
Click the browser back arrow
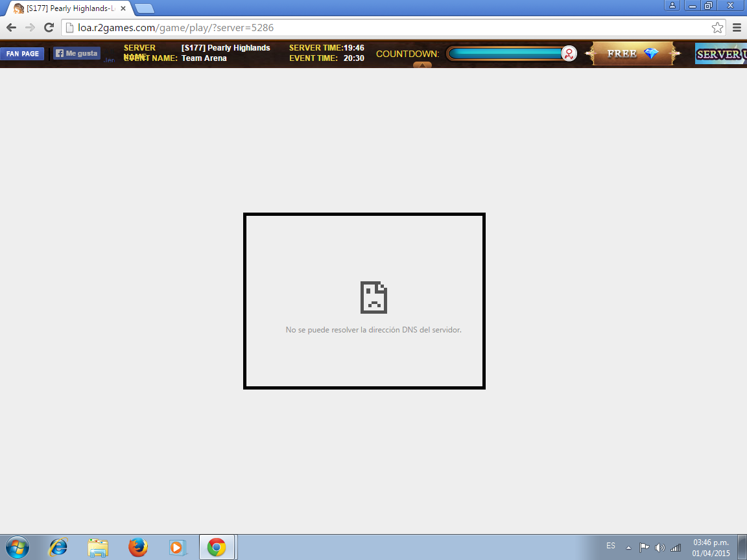tap(11, 27)
